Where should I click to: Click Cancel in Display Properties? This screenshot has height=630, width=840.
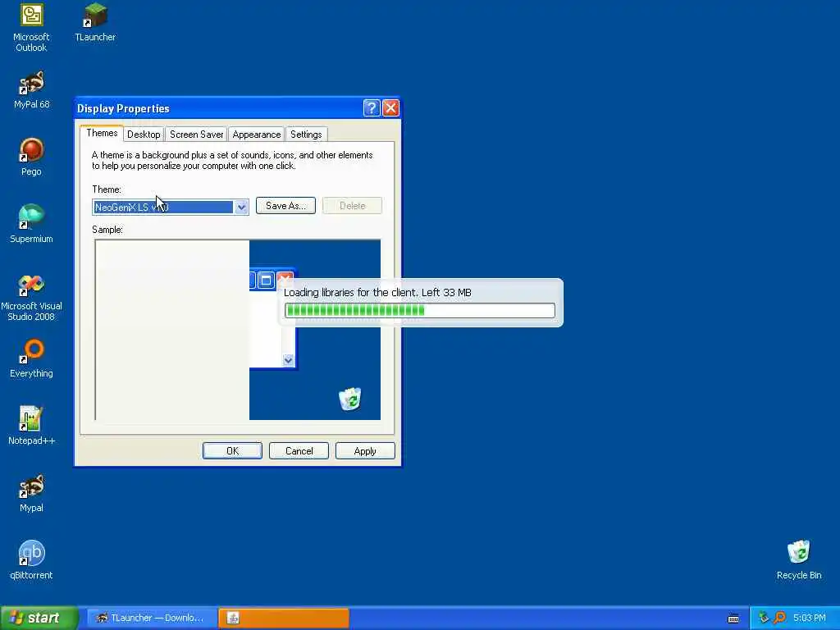click(299, 451)
